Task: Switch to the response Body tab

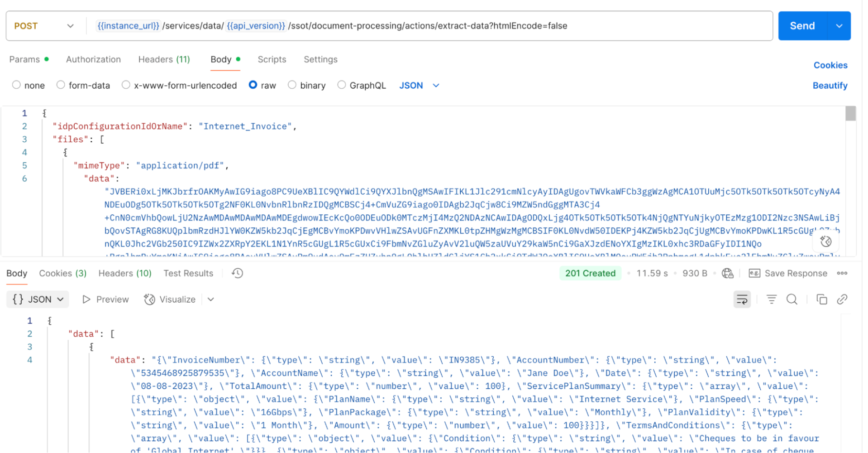Action: coord(17,274)
